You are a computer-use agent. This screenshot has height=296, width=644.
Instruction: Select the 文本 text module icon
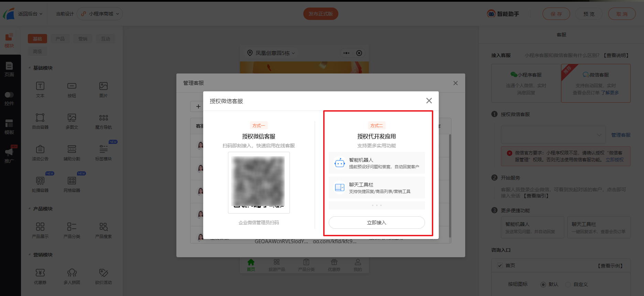[x=40, y=86]
